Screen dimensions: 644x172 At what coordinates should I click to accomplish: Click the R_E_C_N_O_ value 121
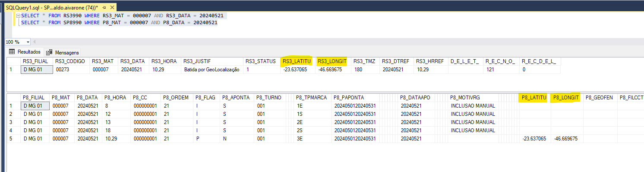[x=501, y=70]
